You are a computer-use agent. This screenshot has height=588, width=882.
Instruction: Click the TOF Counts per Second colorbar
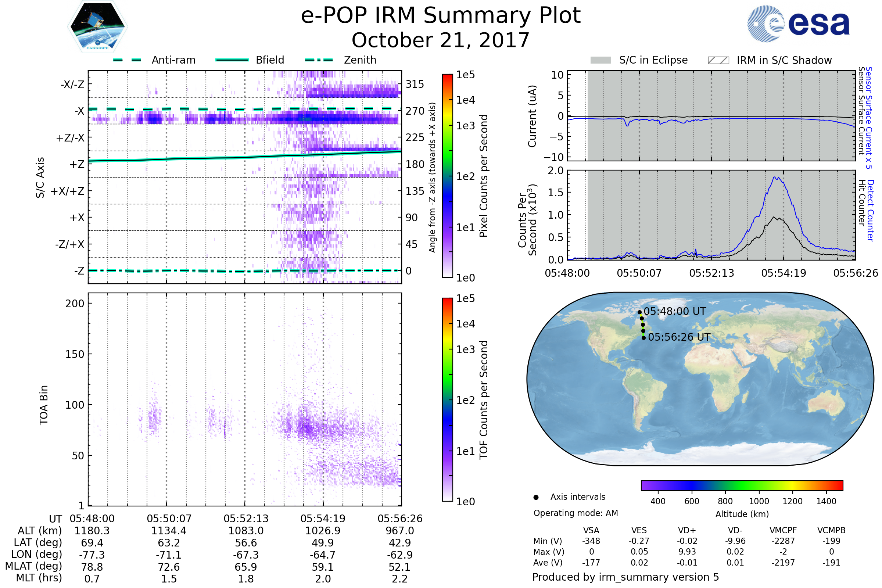click(x=447, y=399)
